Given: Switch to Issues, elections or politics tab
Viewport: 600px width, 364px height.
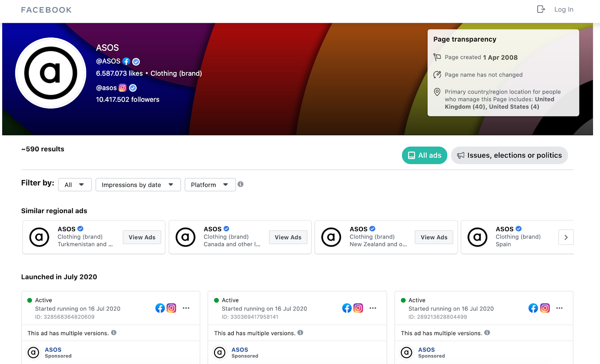Looking at the screenshot, I should 509,155.
